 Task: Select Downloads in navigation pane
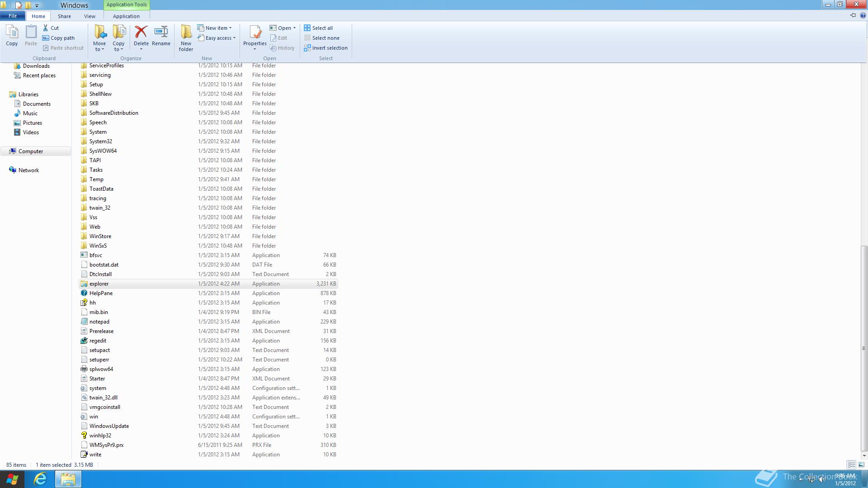pos(36,66)
